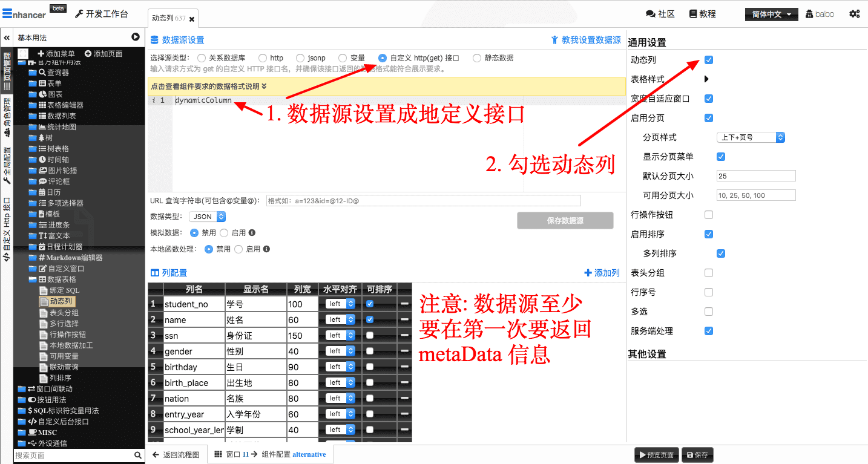Viewport: 868px width, 464px height.
Task: Select the 关系数据库 data source radio
Action: point(202,58)
